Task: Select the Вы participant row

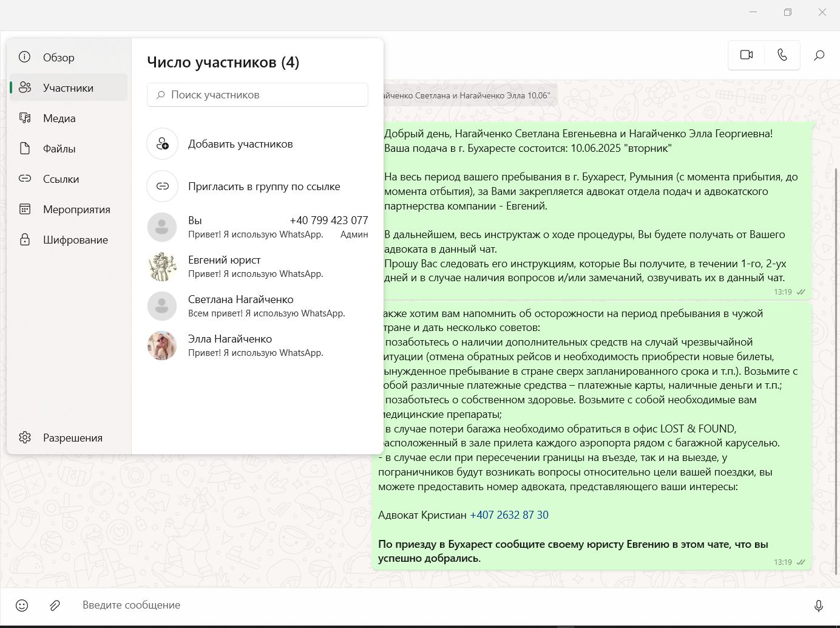Action: (x=257, y=227)
